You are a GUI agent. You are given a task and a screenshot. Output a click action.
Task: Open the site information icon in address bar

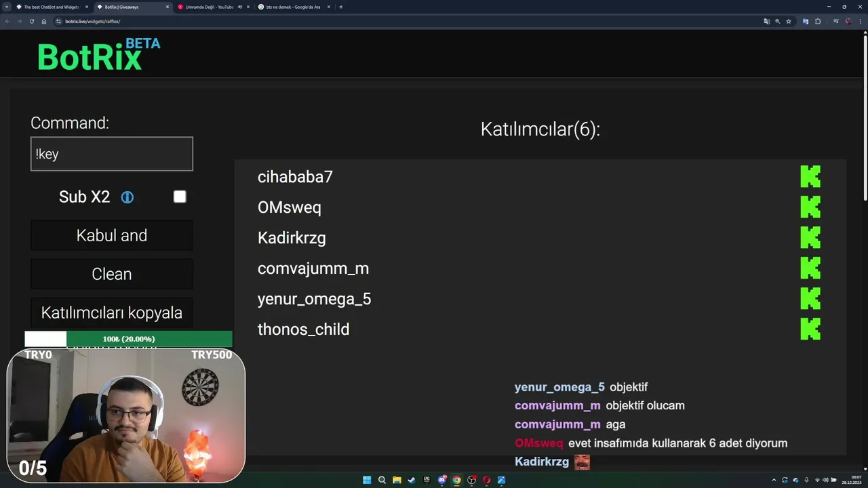pyautogui.click(x=58, y=21)
